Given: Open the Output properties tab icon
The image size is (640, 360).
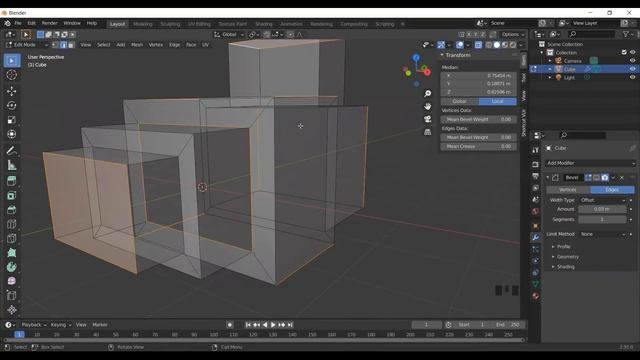Looking at the screenshot, I should 536,176.
